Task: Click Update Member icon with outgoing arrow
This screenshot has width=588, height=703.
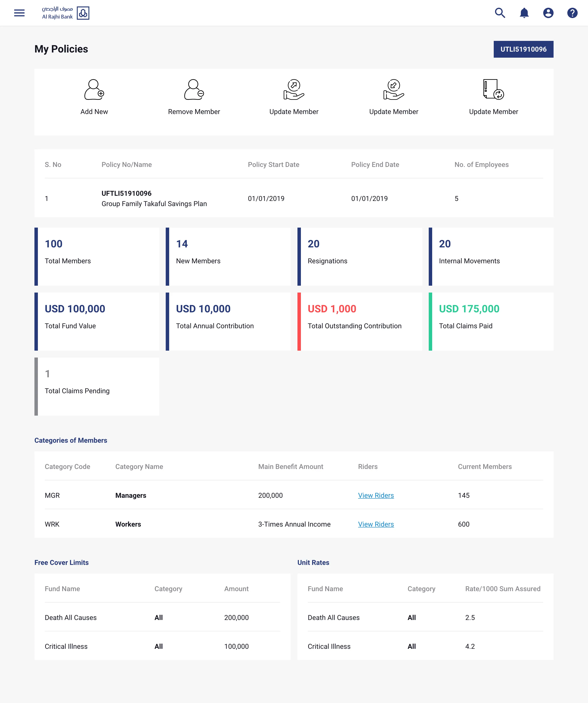Action: (294, 90)
